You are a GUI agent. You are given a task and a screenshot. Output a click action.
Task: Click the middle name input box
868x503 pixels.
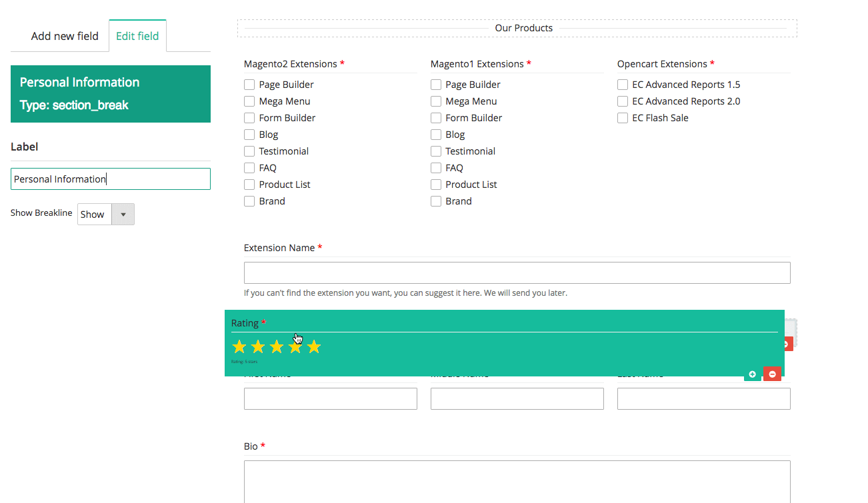click(x=517, y=398)
